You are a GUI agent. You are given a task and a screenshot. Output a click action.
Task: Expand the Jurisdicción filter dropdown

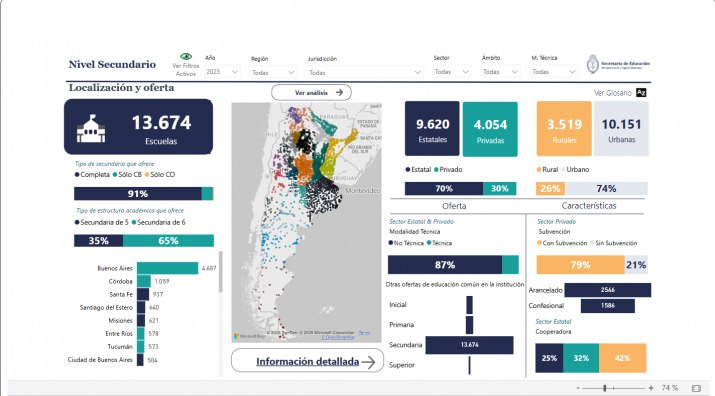(x=365, y=73)
